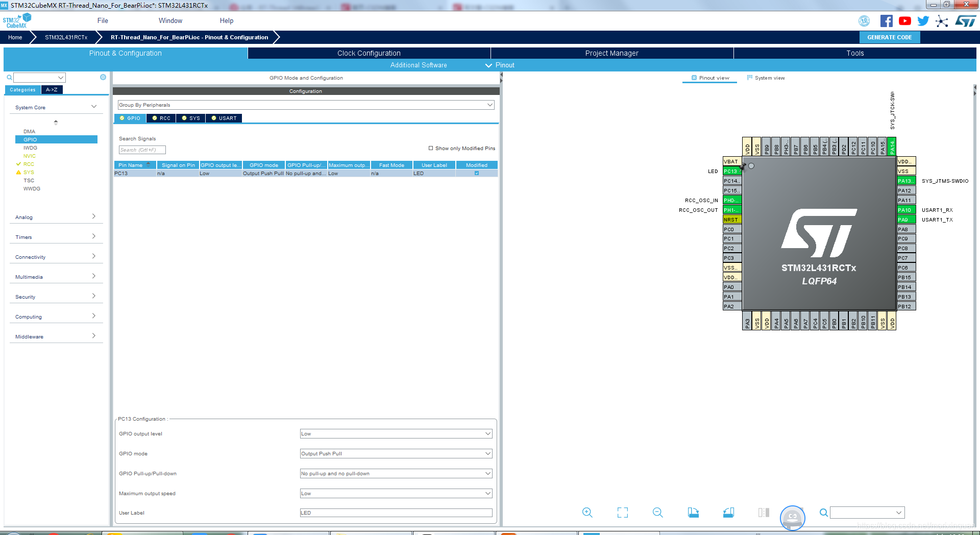980x535 pixels.
Task: Switch to the Tools tab
Action: click(x=855, y=53)
